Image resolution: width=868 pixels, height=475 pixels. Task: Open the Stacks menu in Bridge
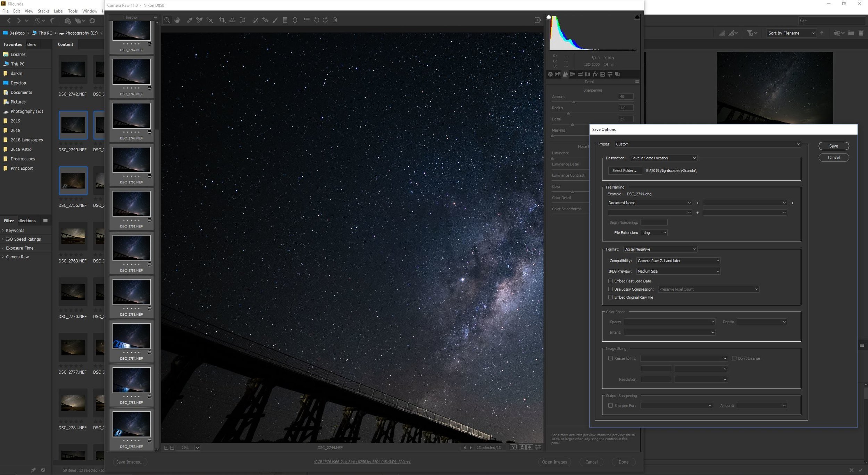tap(43, 11)
